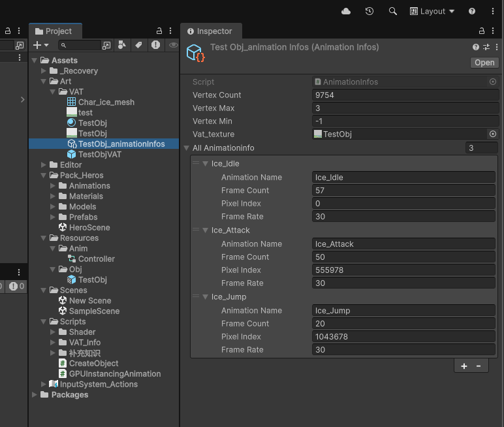Screen dimensions: 504x427
Task: Open the Unity Cloud services icon
Action: [x=346, y=11]
